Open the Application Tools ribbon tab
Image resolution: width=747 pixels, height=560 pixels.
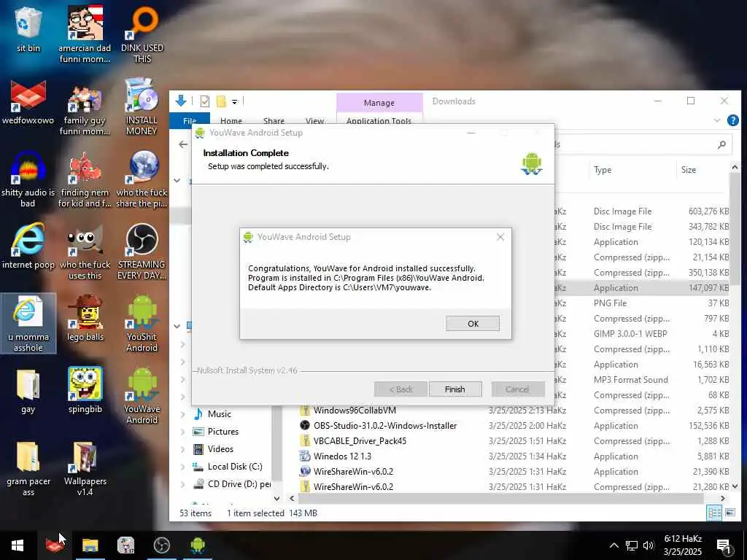(379, 120)
